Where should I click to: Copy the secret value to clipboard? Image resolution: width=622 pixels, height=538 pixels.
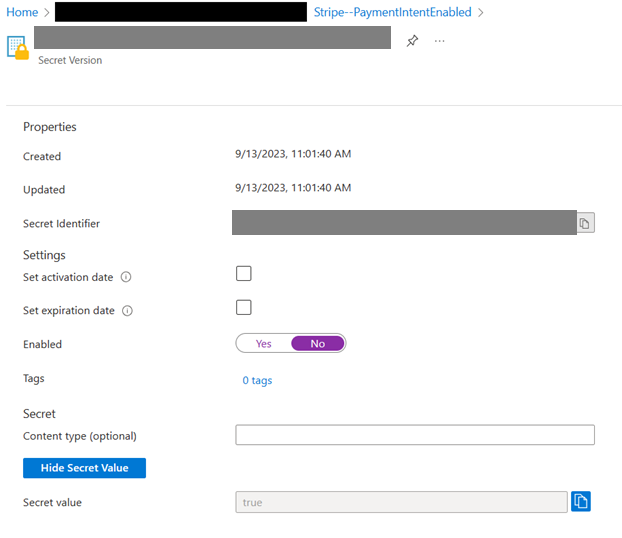tap(581, 501)
